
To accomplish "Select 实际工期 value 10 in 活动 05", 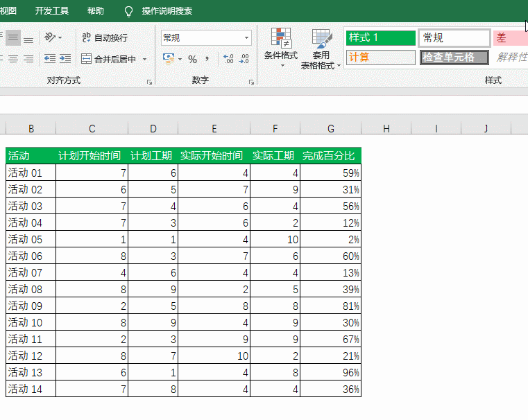I will tap(275, 239).
